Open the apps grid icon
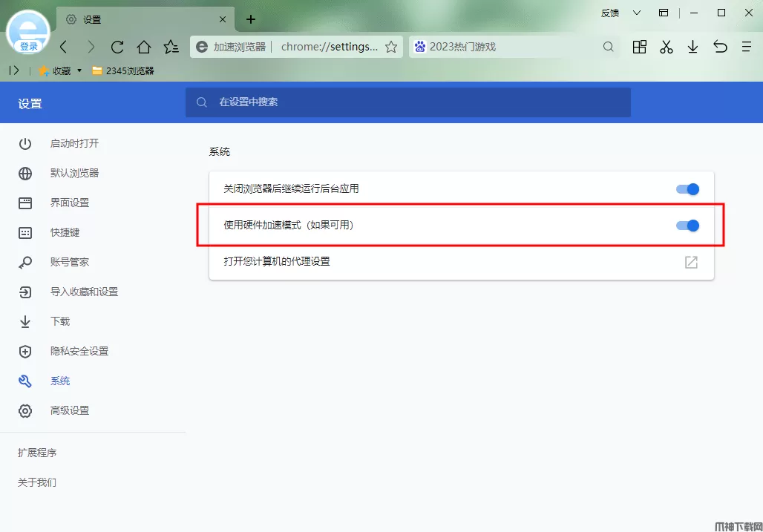763x532 pixels. [639, 47]
